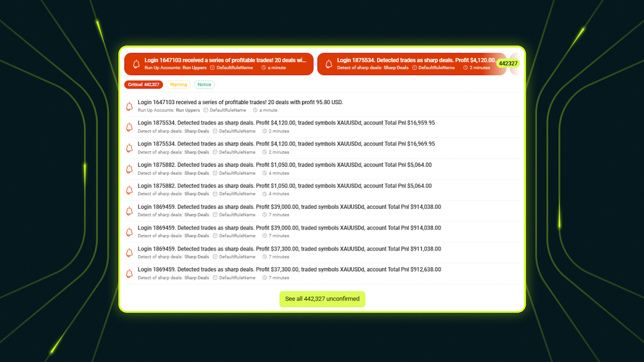Click the bell icon on the Login 1875882 notification
This screenshot has width=644, height=362.
[129, 168]
